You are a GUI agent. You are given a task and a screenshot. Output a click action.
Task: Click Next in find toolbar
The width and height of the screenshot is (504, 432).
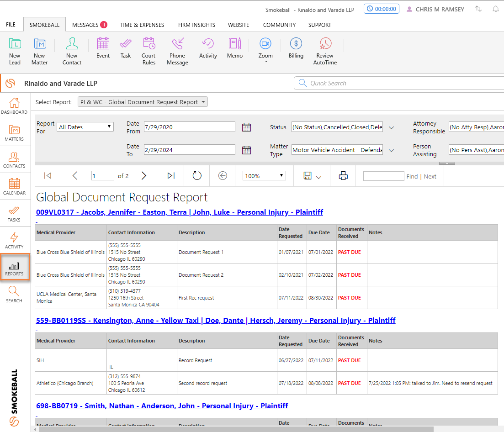(x=430, y=176)
